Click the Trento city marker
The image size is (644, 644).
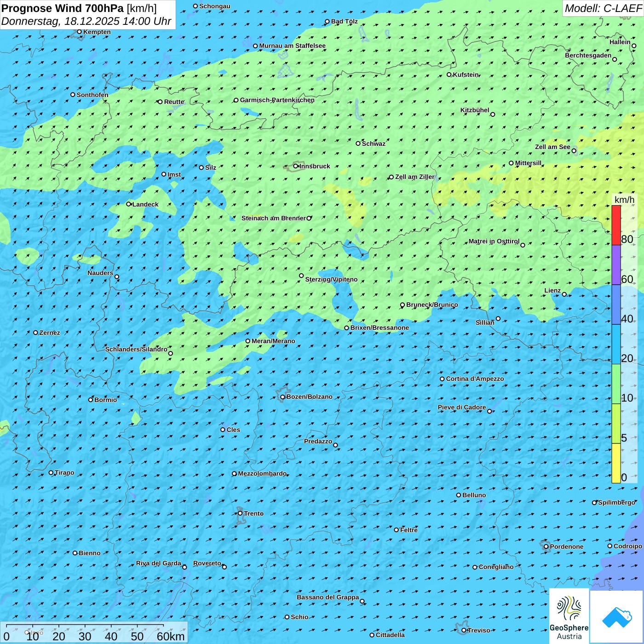point(240,513)
